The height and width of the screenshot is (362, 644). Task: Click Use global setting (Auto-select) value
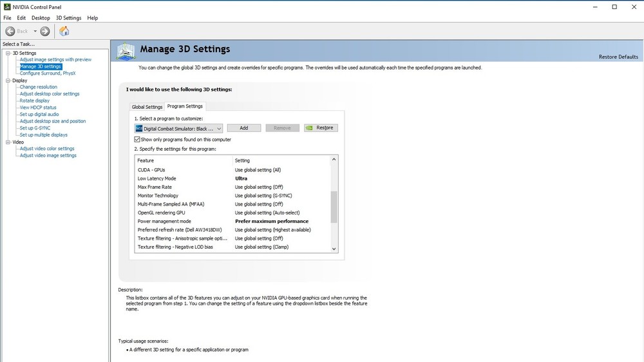click(x=267, y=213)
